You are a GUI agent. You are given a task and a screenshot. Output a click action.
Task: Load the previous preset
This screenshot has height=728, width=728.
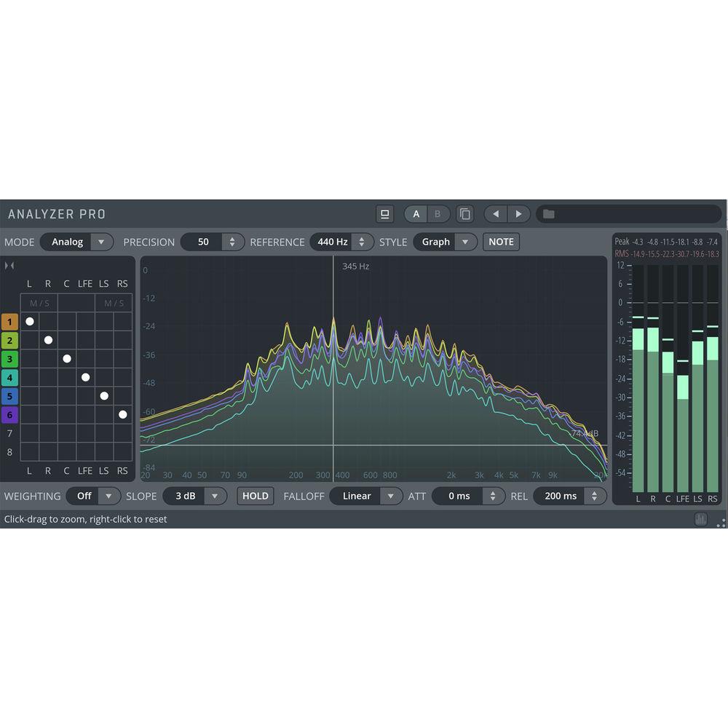click(496, 214)
